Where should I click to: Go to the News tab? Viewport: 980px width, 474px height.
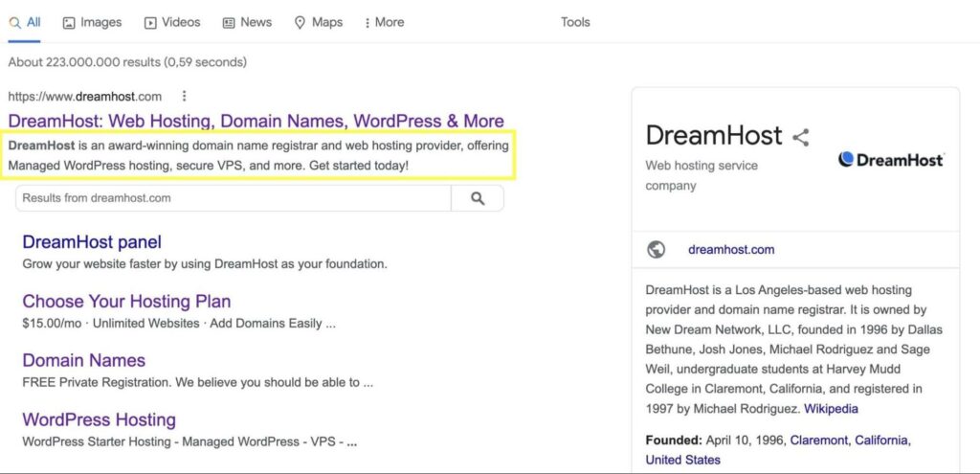point(247,23)
